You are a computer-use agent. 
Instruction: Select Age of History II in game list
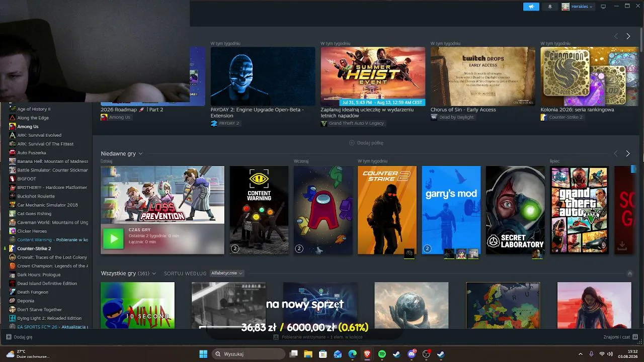pyautogui.click(x=34, y=109)
